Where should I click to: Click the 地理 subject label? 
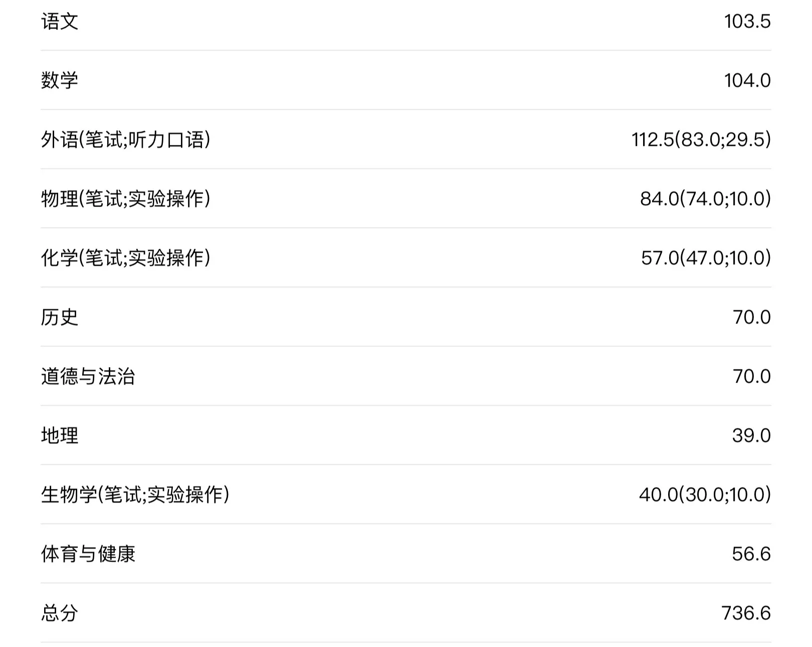pyautogui.click(x=59, y=435)
